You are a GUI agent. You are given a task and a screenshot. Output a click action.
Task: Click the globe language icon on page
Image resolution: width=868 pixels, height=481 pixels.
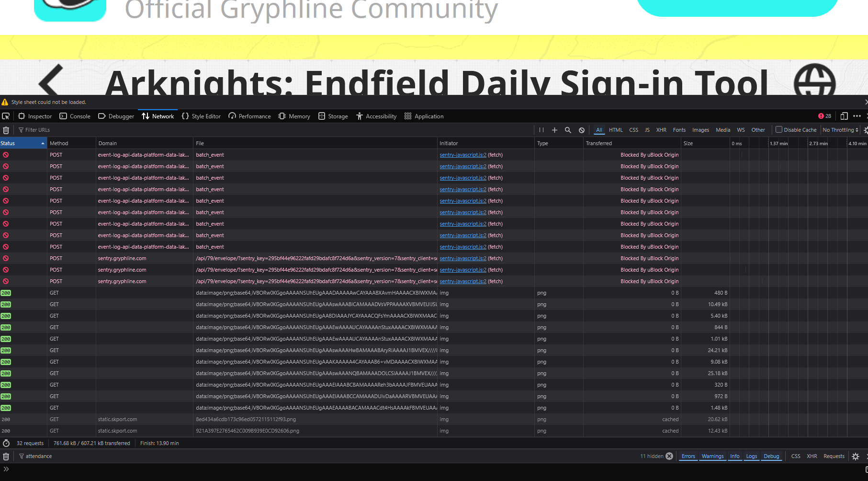point(814,80)
